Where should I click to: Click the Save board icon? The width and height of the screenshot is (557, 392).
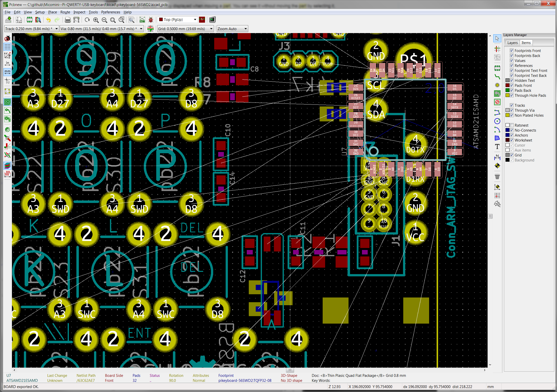8,20
